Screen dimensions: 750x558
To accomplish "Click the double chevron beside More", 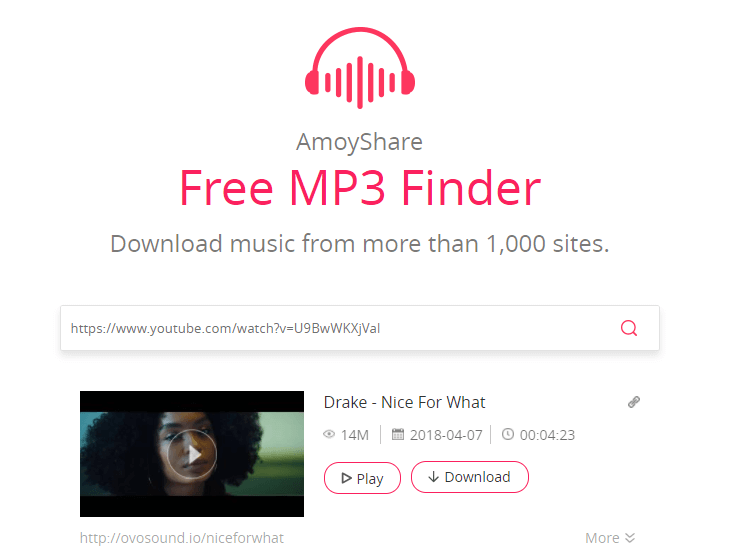I will tap(629, 538).
